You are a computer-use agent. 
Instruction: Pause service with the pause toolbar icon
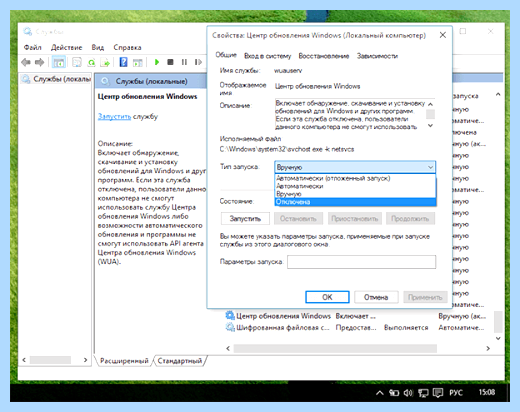coord(184,62)
